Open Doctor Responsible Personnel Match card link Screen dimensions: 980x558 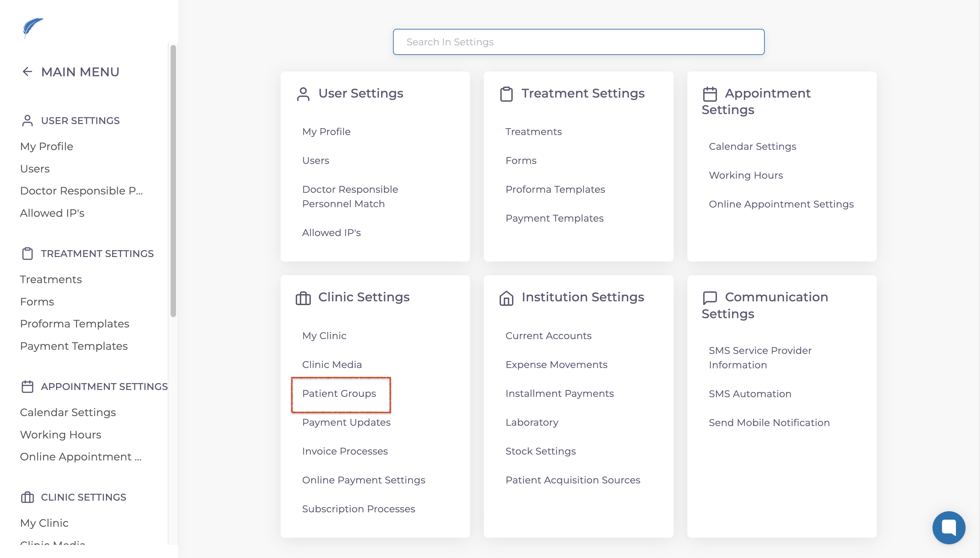(x=350, y=197)
